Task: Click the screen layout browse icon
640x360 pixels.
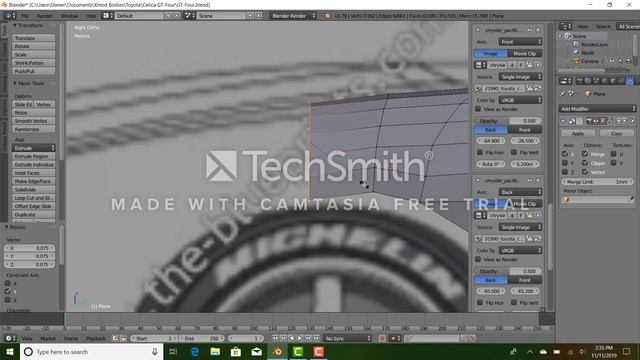Action: point(107,16)
